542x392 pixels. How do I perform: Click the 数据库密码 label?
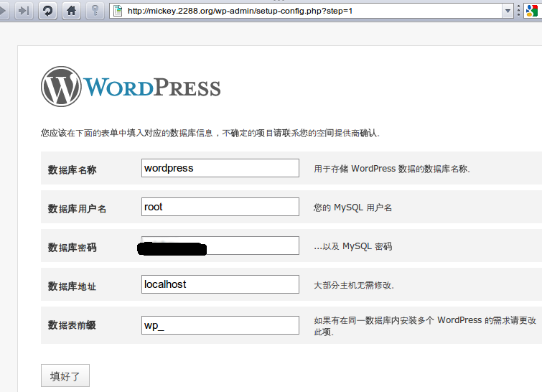[x=72, y=247]
